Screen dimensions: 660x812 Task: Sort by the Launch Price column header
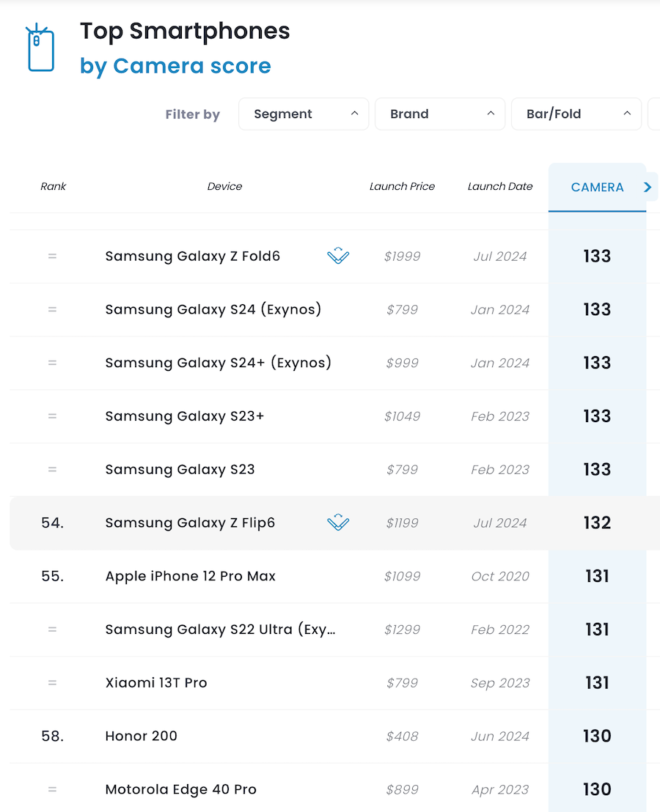click(x=402, y=187)
